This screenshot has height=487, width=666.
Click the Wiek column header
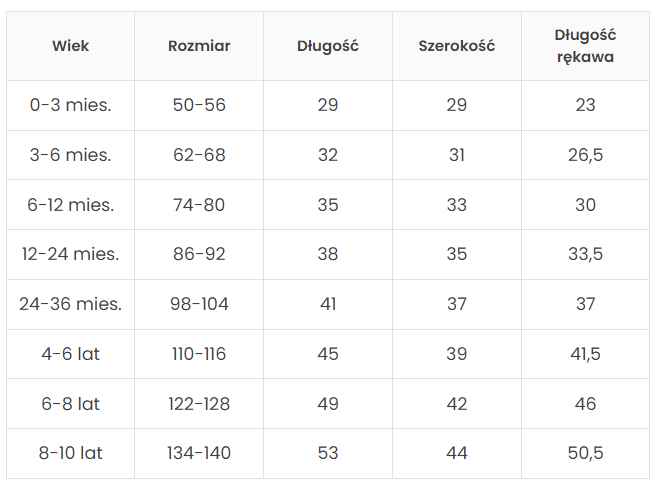click(71, 46)
